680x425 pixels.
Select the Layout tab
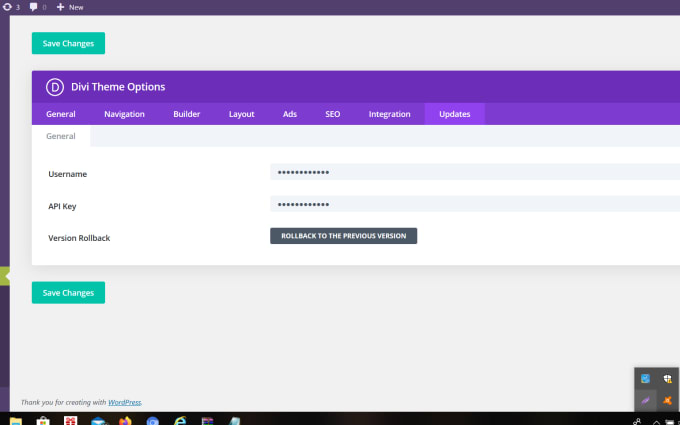242,114
